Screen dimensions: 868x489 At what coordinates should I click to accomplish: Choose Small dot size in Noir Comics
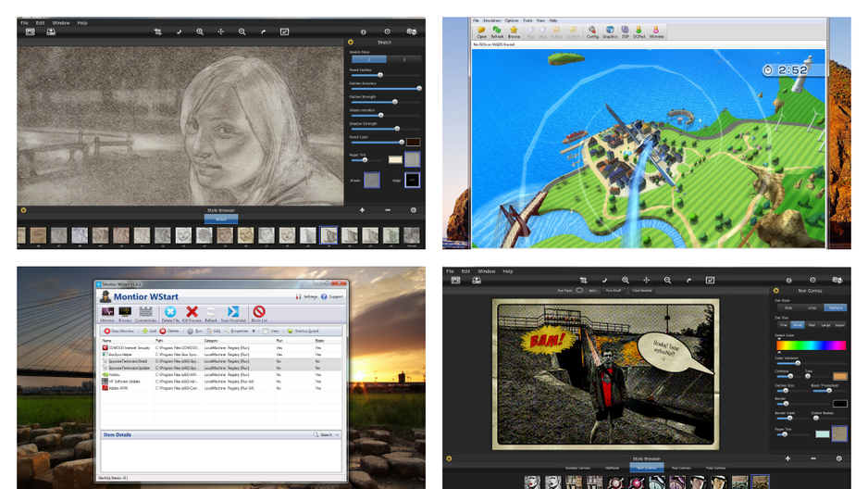(797, 325)
